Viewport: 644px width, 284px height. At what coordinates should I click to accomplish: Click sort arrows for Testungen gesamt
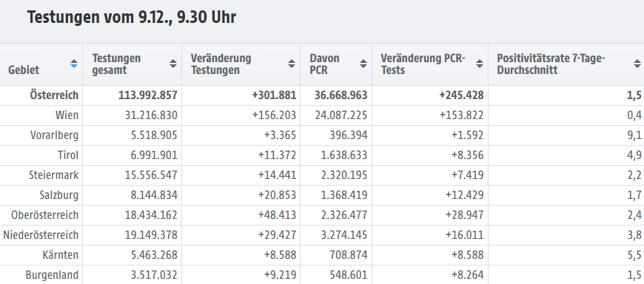[173, 64]
